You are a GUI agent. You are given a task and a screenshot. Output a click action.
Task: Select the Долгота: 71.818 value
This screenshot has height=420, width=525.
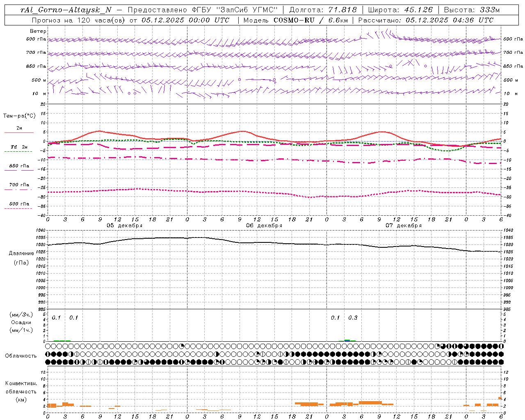pyautogui.click(x=323, y=10)
